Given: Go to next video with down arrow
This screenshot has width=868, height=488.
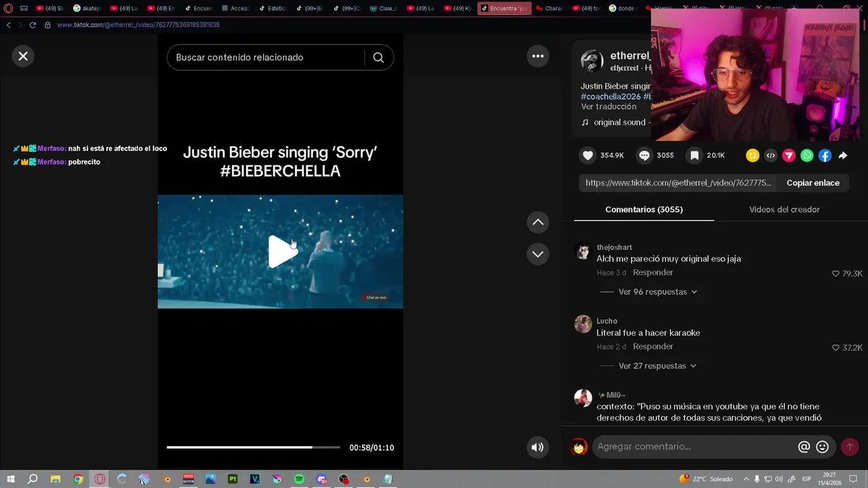Looking at the screenshot, I should click(538, 254).
